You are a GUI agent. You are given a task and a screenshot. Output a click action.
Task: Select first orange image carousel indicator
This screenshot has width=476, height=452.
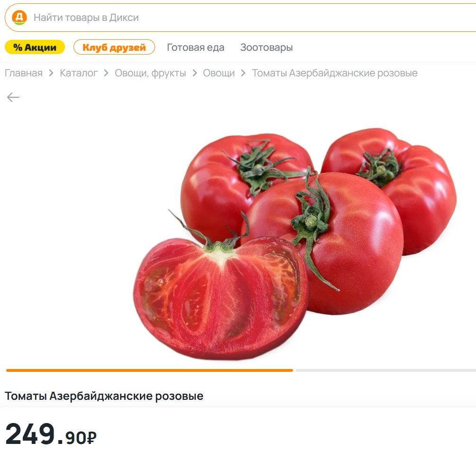[149, 370]
